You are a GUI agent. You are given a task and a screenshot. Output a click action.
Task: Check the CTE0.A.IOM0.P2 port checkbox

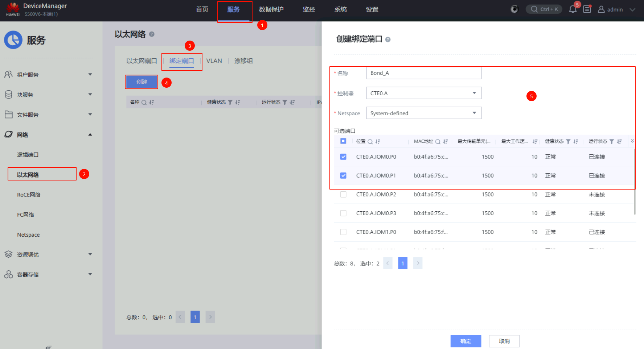tap(343, 195)
